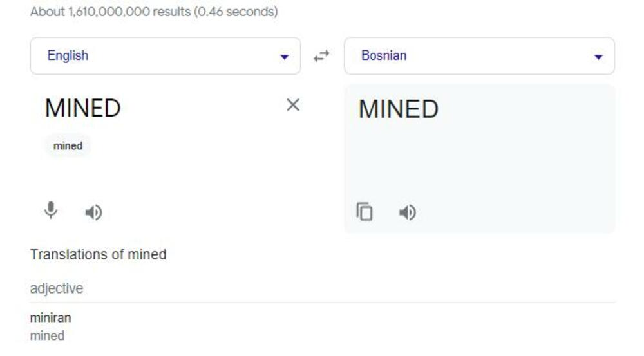644x356 pixels.
Task: Listen to the English source text
Action: pyautogui.click(x=94, y=212)
